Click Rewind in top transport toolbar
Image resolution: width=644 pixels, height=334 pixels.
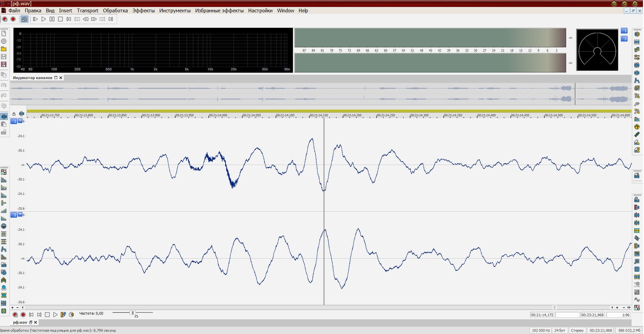pos(86,19)
